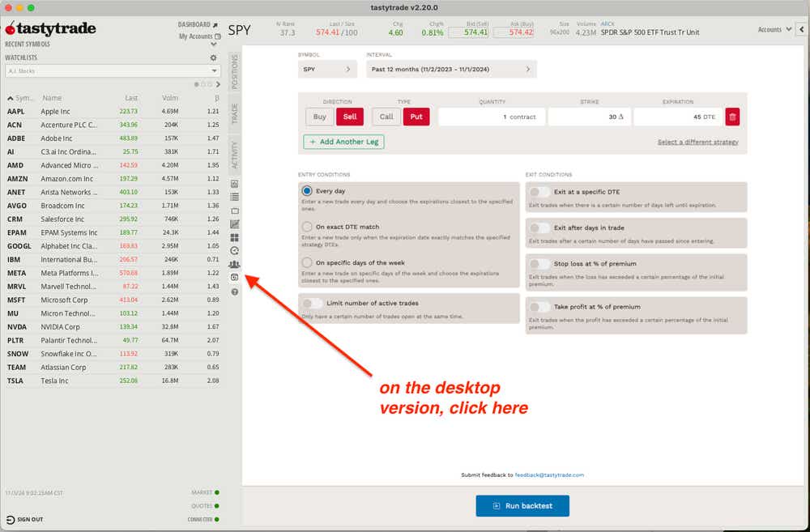This screenshot has width=810, height=532.
Task: Open the sidebar icon just below Activity tab
Action: (x=235, y=184)
